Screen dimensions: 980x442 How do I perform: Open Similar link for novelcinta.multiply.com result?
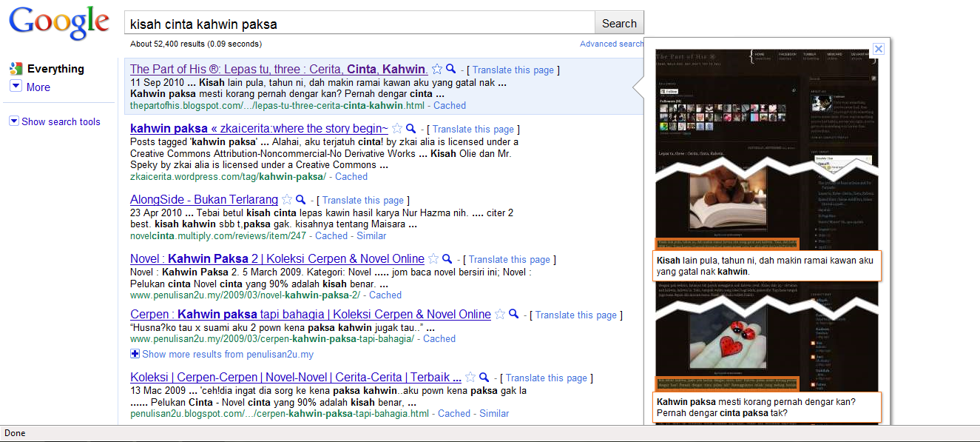[371, 235]
